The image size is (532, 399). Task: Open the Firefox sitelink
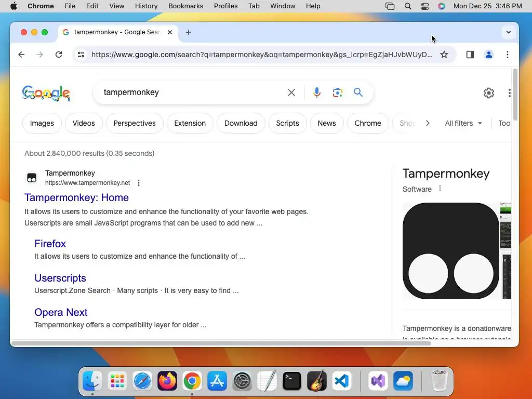(50, 244)
